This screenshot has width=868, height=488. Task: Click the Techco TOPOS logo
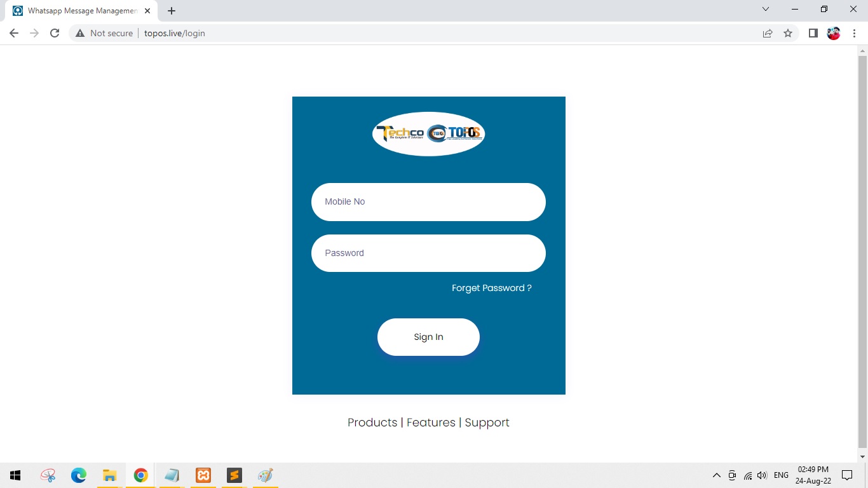[x=428, y=133]
